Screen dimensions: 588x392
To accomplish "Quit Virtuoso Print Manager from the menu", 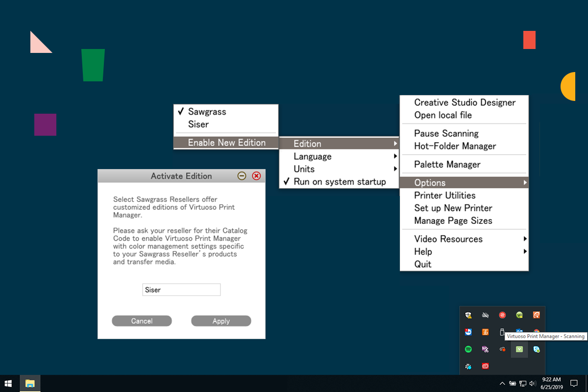I will [x=464, y=265].
